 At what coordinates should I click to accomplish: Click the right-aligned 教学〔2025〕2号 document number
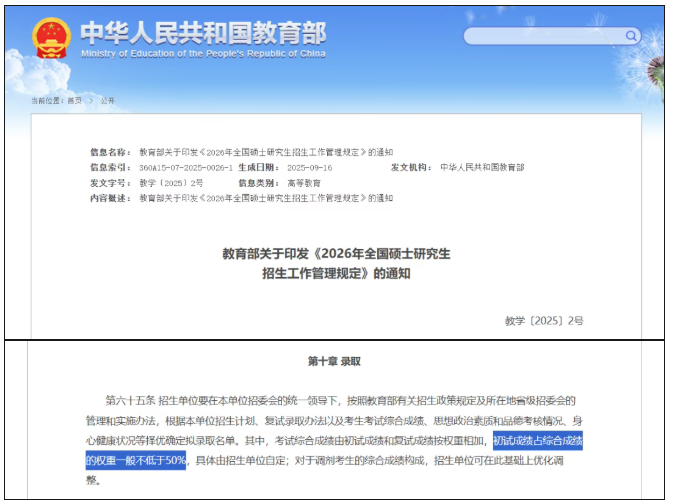click(544, 320)
